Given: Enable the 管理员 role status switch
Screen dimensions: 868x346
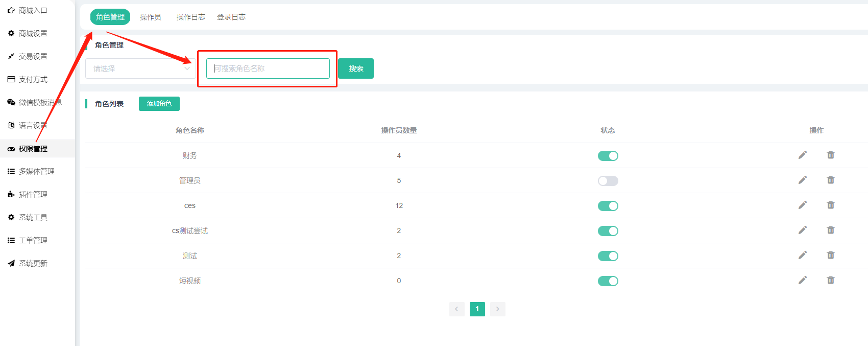Looking at the screenshot, I should pyautogui.click(x=608, y=181).
